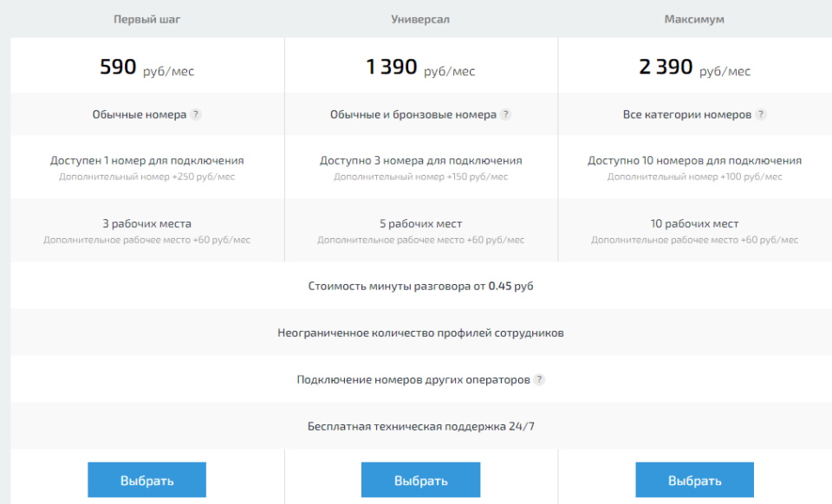The height and width of the screenshot is (504, 832).
Task: Click the "10 рабочих мест" row
Action: click(694, 223)
